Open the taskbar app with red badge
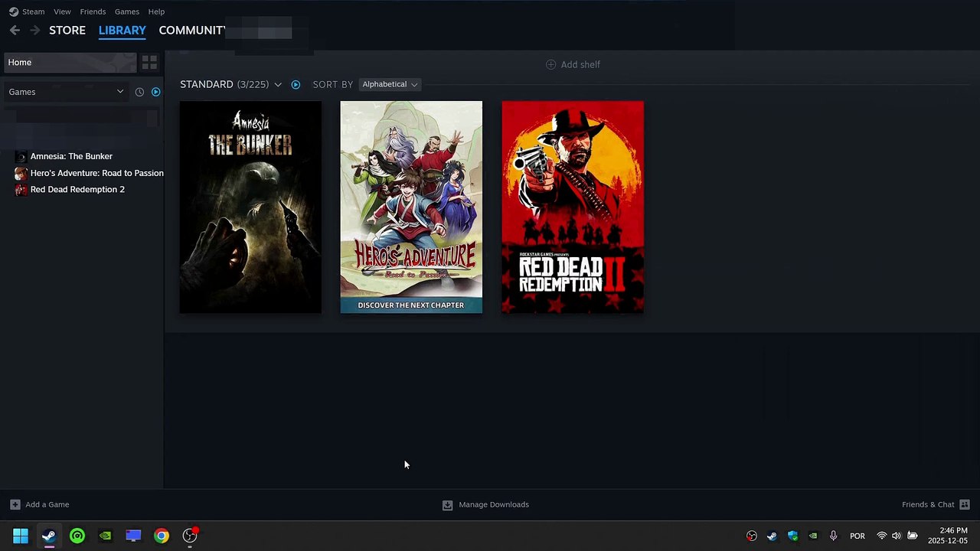 pyautogui.click(x=190, y=536)
